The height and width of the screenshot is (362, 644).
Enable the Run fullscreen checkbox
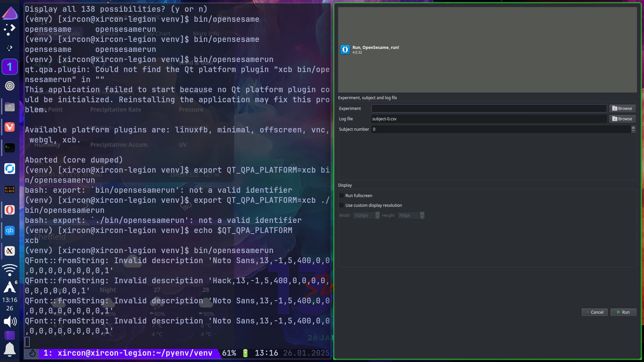(341, 195)
